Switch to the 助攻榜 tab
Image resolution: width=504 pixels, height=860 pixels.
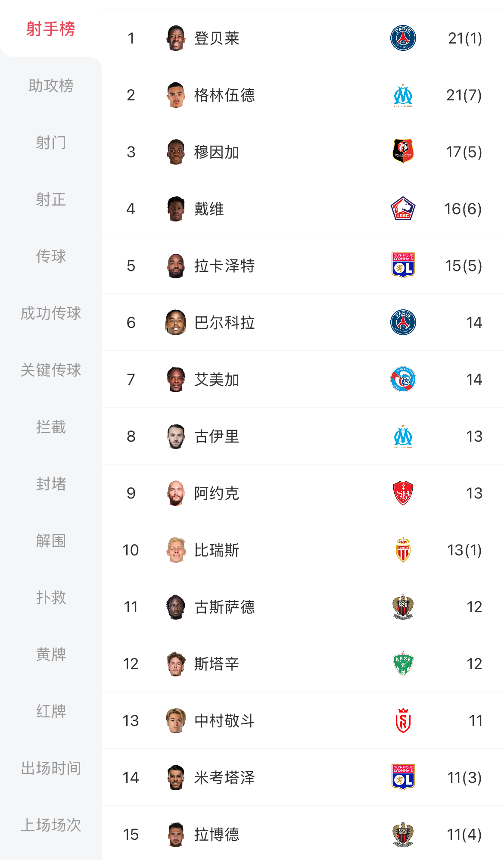(x=51, y=86)
